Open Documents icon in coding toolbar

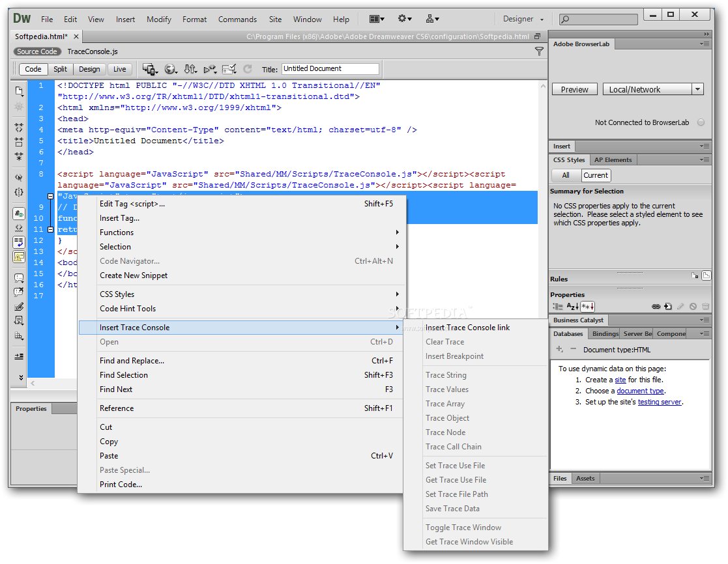pyautogui.click(x=18, y=91)
